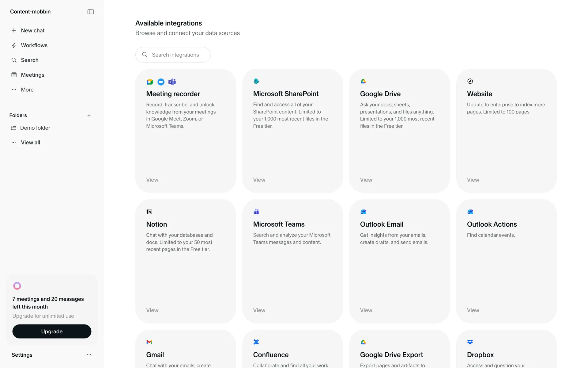Open Workflows from the sidebar
Viewport: 588px width, 368px height.
(x=34, y=45)
